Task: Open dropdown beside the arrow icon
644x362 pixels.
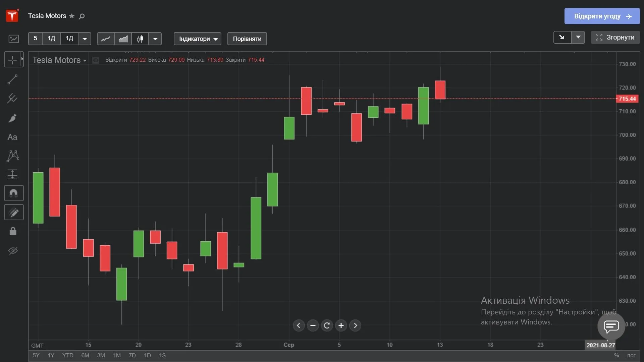Action: (x=578, y=37)
